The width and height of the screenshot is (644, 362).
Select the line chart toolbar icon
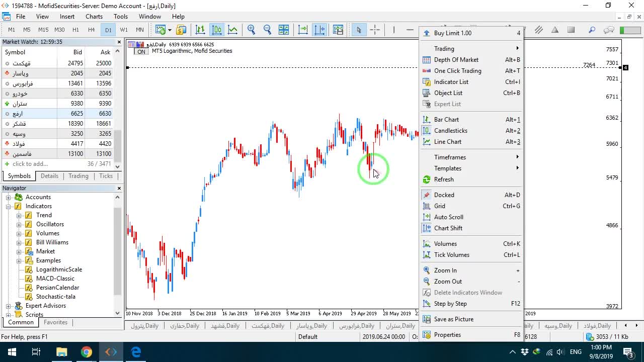tap(232, 30)
